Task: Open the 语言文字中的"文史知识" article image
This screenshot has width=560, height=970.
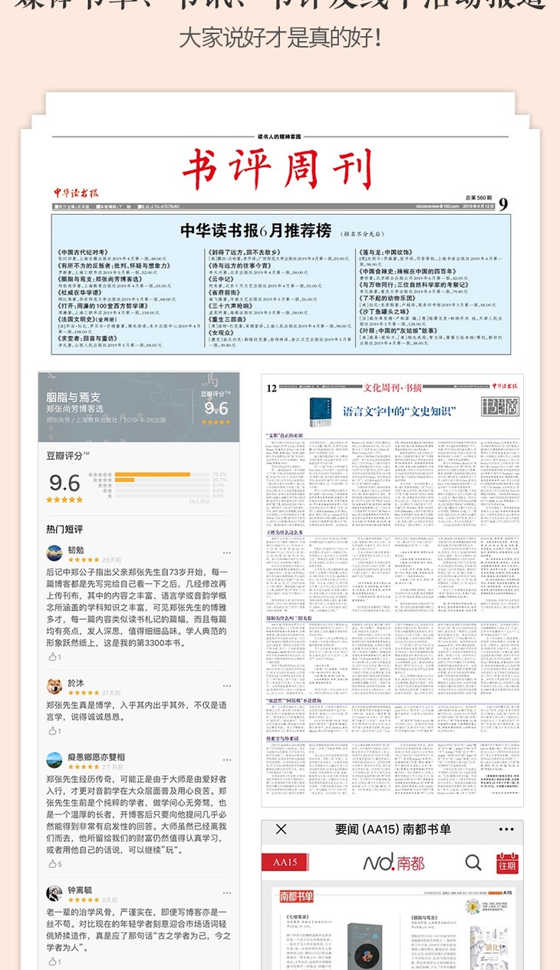Action: (392, 591)
